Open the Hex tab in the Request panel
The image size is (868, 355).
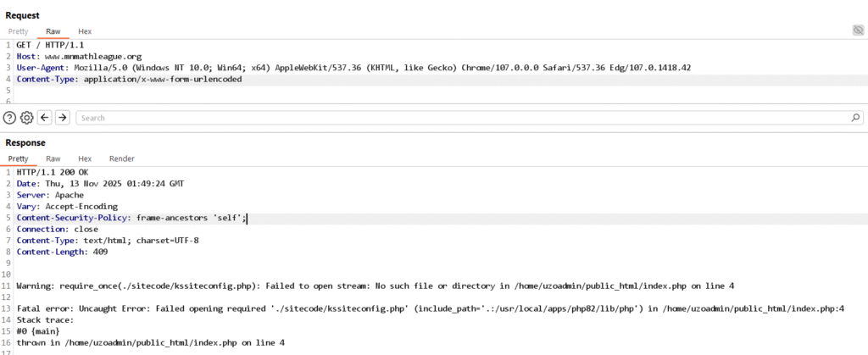[85, 31]
